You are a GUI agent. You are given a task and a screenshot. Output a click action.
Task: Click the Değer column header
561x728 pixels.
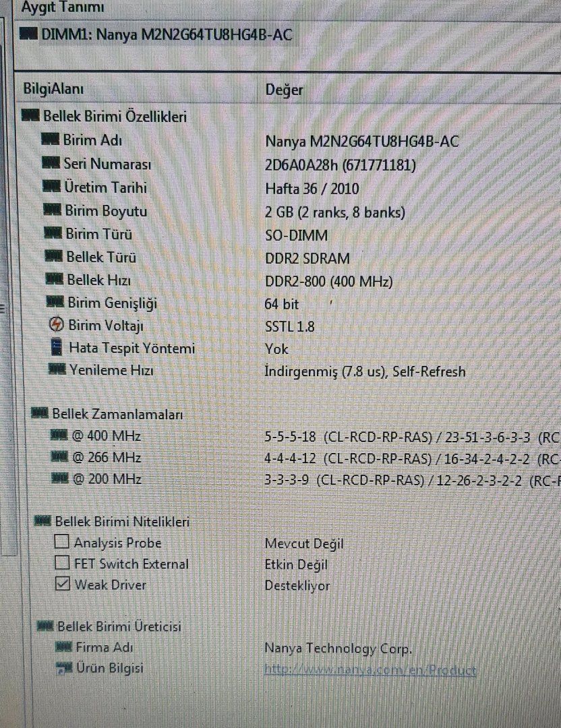[x=285, y=90]
